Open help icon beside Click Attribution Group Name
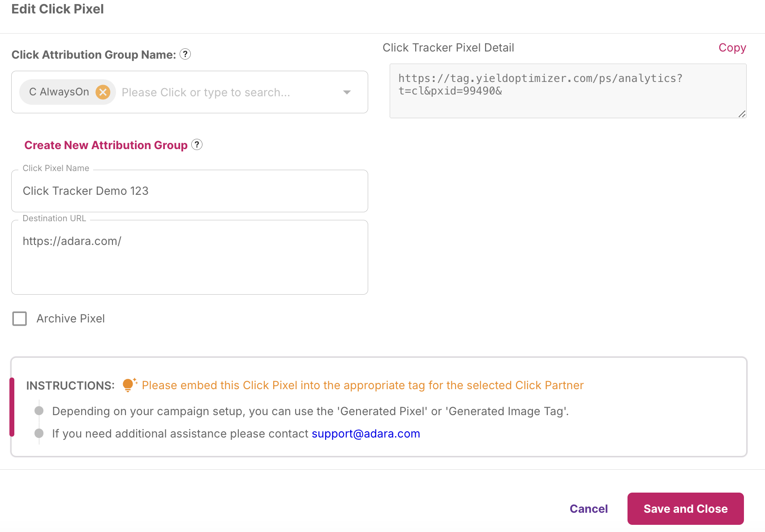 tap(185, 54)
